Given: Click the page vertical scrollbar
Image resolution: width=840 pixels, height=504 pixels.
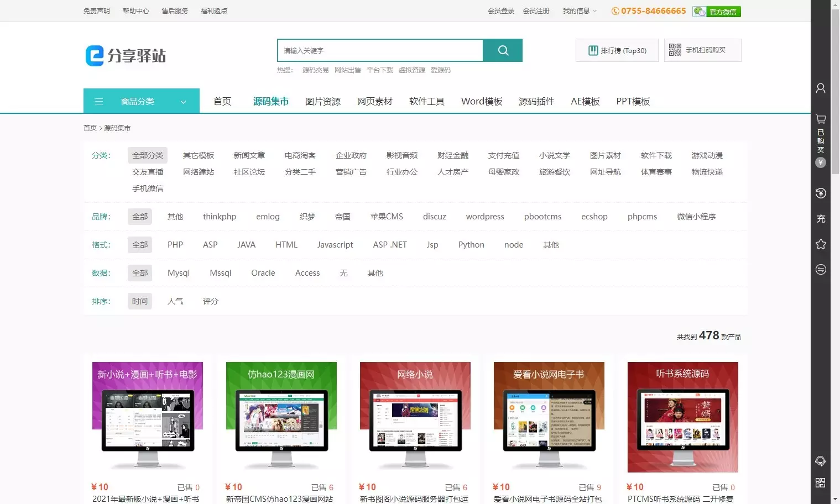Looking at the screenshot, I should pyautogui.click(x=835, y=91).
